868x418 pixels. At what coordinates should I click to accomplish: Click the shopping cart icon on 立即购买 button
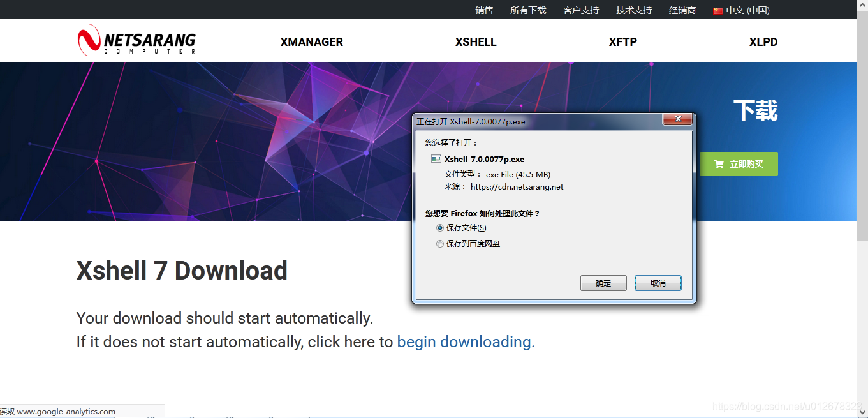[x=718, y=163]
